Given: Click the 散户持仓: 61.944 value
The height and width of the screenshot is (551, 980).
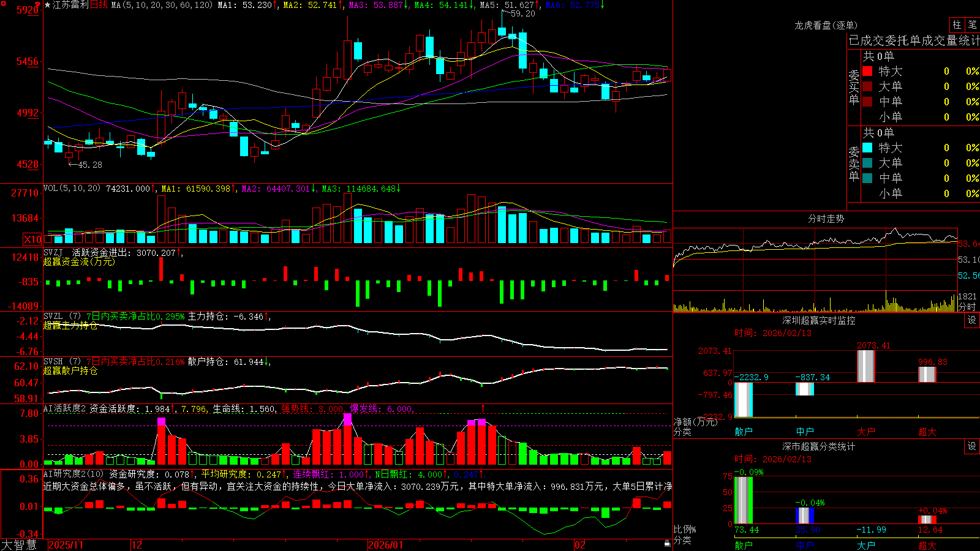Looking at the screenshot, I should point(227,362).
